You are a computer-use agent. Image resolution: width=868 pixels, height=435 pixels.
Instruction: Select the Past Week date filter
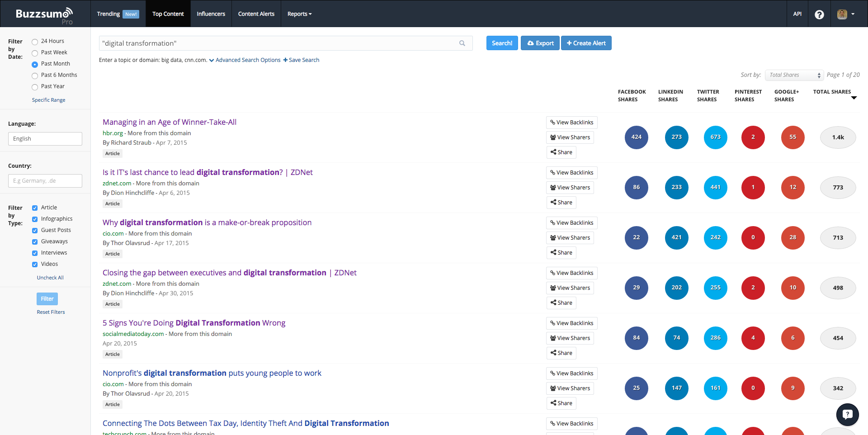(35, 53)
